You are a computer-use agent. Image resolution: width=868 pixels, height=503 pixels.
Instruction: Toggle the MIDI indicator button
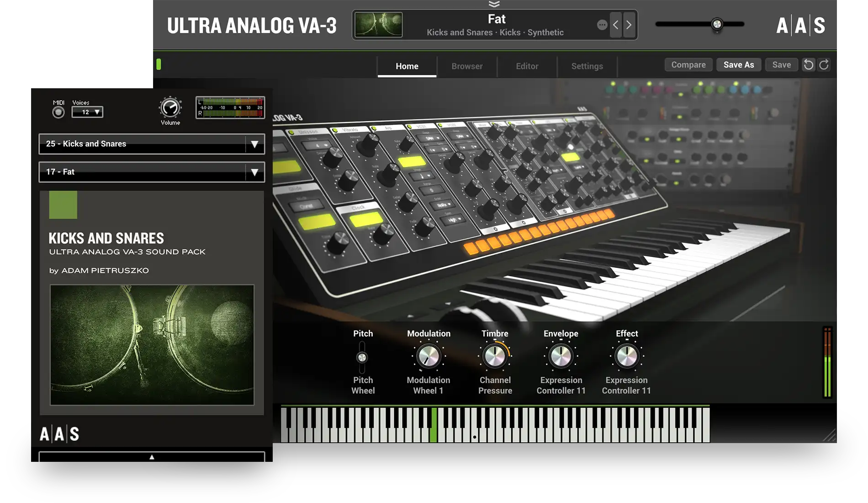coord(58,112)
